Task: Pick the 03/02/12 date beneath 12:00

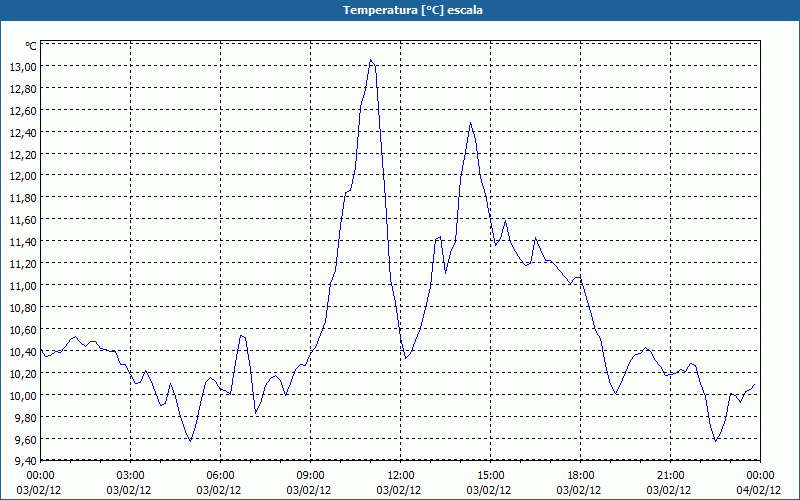Action: (399, 490)
